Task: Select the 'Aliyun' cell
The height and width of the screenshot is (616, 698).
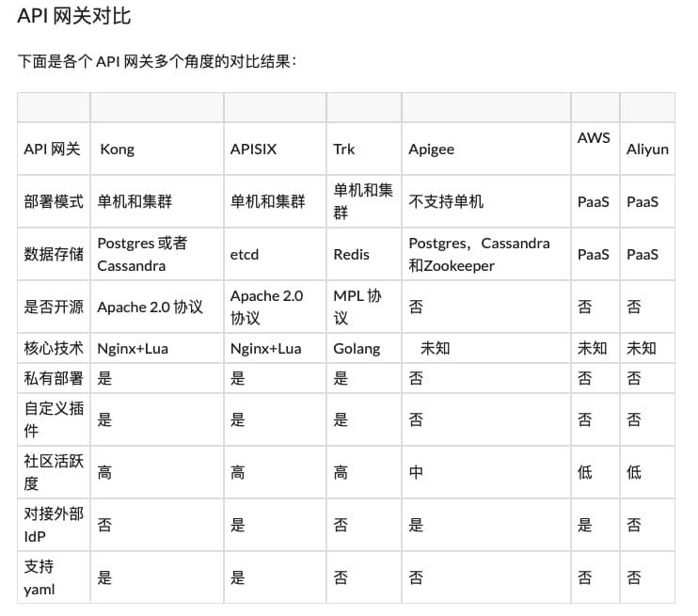Action: pos(647,150)
